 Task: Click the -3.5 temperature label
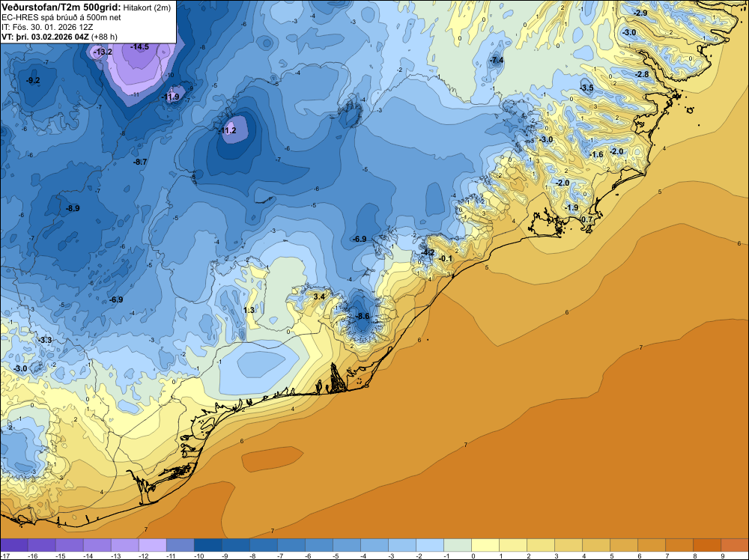[586, 88]
